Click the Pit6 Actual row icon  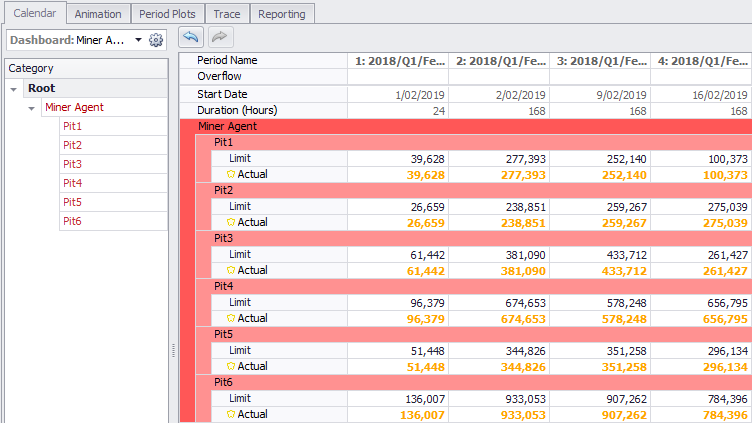click(231, 414)
